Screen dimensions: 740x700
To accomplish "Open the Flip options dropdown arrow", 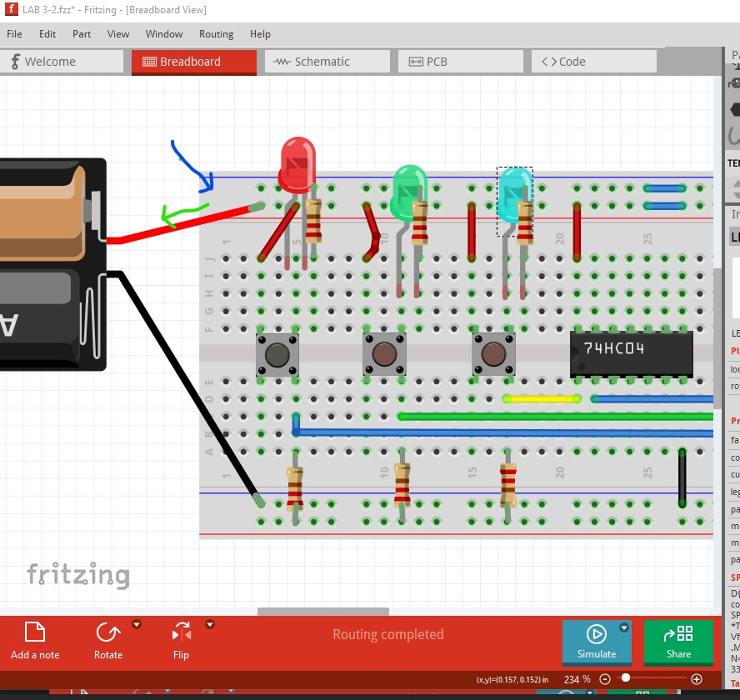I will pos(210,624).
